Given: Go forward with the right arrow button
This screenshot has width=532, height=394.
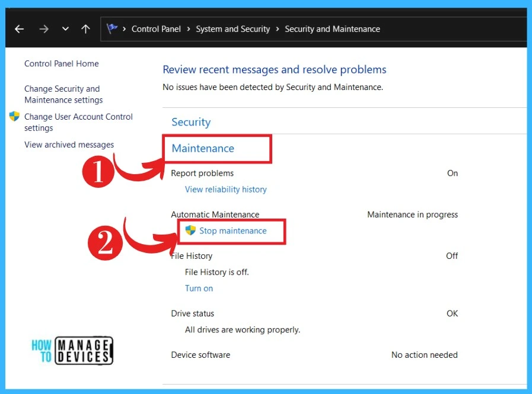Looking at the screenshot, I should pyautogui.click(x=44, y=29).
